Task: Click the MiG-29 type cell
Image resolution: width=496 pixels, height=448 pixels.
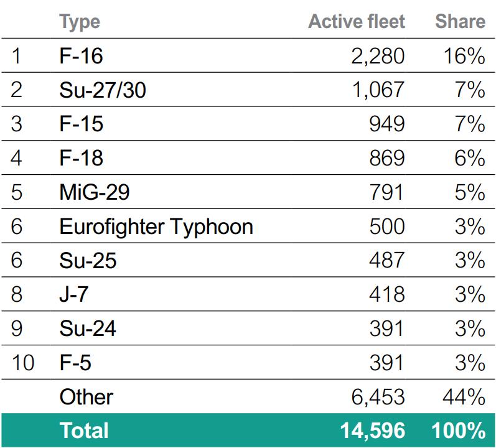Action: [x=95, y=192]
